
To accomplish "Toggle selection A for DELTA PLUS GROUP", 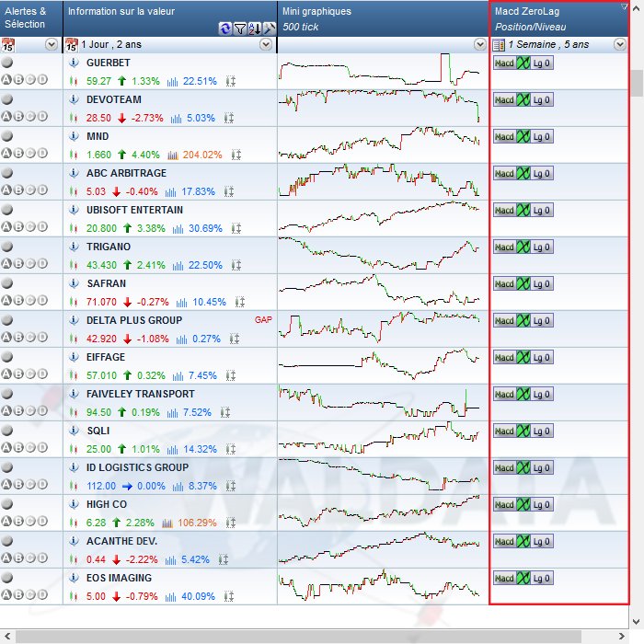I will point(6,338).
